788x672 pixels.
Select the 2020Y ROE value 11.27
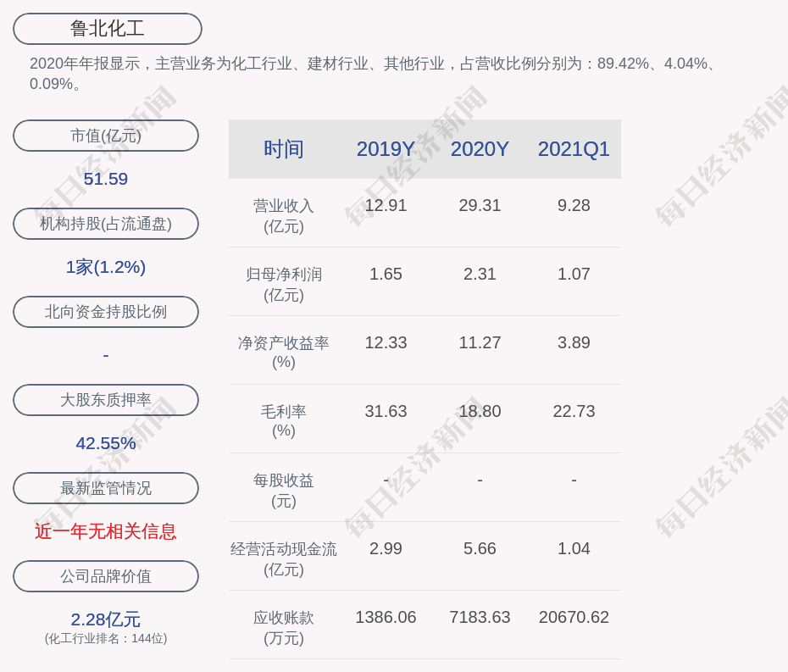tap(480, 343)
